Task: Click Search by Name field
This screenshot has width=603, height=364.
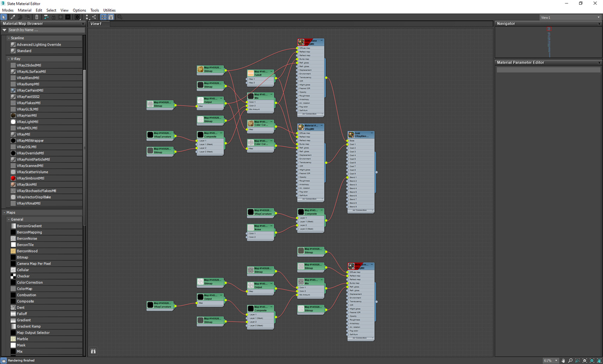Action: (46, 30)
